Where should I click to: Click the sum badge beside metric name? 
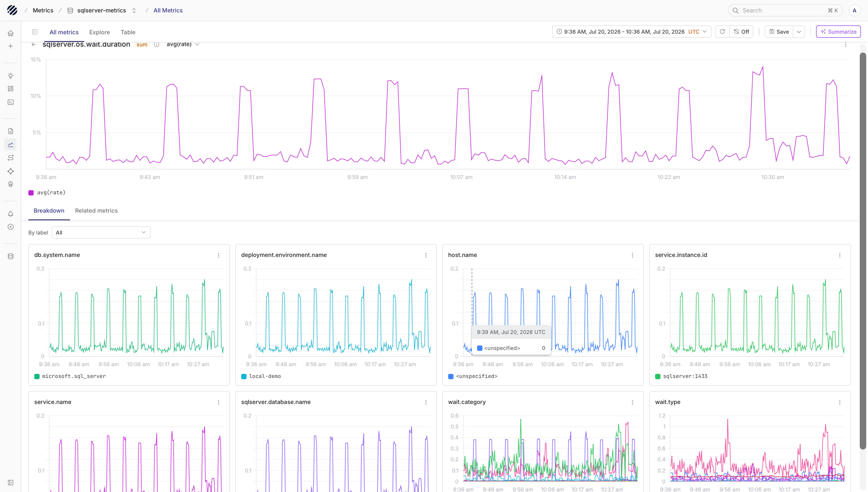(x=142, y=45)
